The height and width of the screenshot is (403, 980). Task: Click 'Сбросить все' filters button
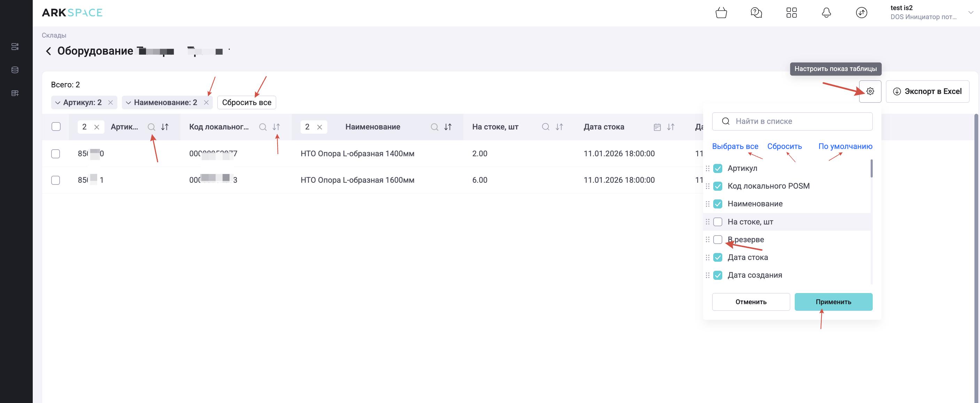[247, 103]
